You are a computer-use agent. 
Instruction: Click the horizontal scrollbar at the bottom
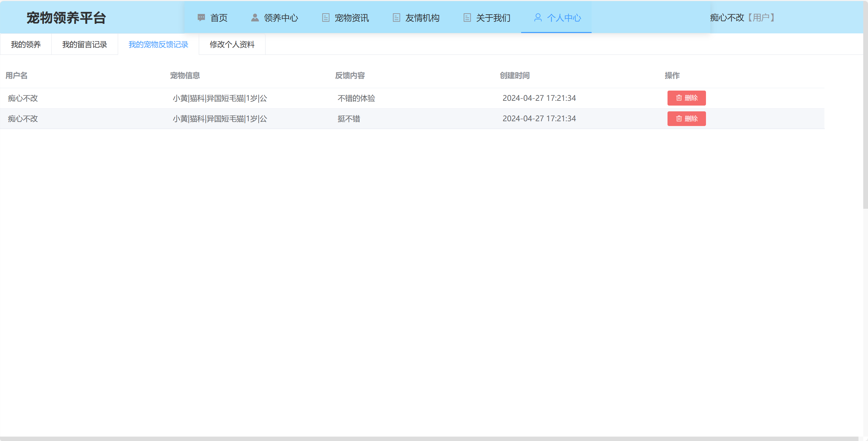coord(429,439)
